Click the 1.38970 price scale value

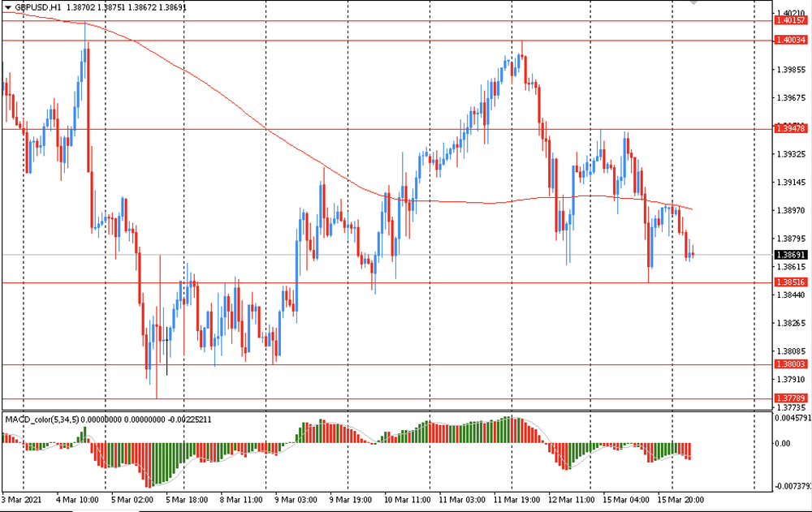pyautogui.click(x=792, y=210)
